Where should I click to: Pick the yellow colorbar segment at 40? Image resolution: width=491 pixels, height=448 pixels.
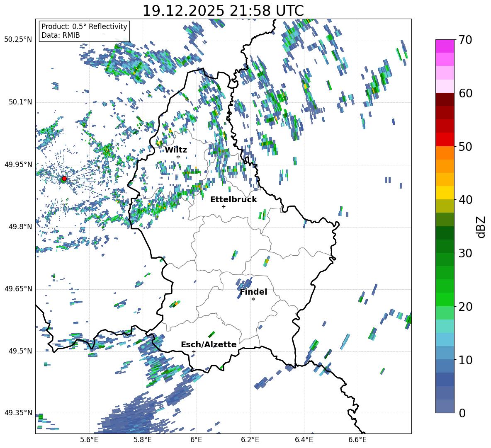[x=445, y=193]
